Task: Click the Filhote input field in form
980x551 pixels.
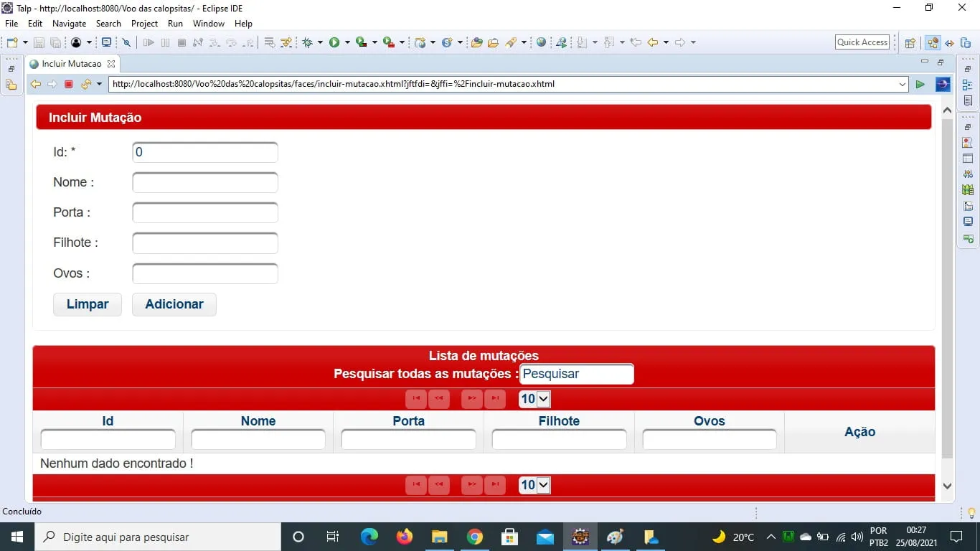Action: coord(205,243)
